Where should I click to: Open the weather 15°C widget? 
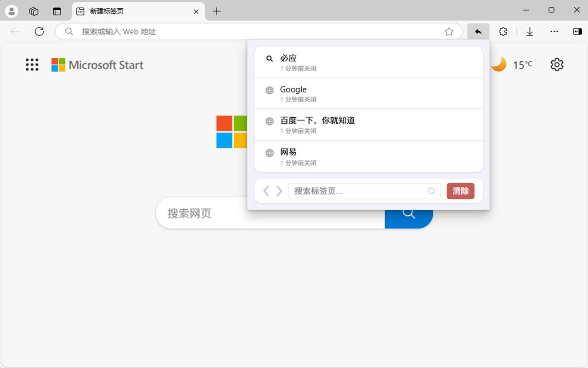click(x=511, y=64)
